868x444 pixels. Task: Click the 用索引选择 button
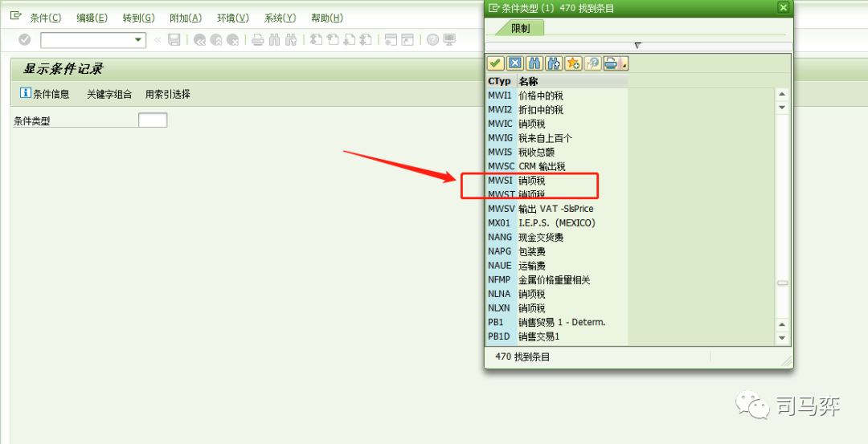(168, 94)
